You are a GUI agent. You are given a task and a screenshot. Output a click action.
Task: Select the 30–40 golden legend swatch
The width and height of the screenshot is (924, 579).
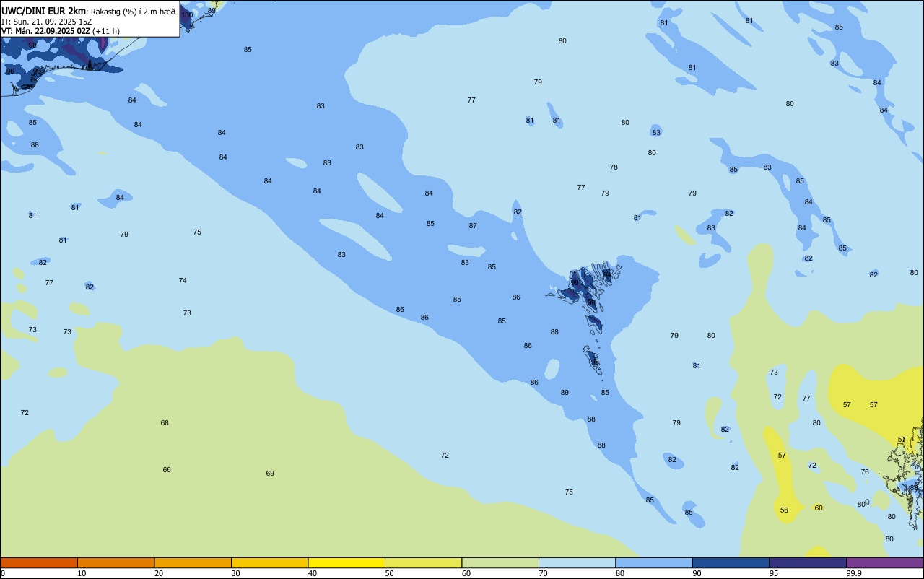coord(269,562)
